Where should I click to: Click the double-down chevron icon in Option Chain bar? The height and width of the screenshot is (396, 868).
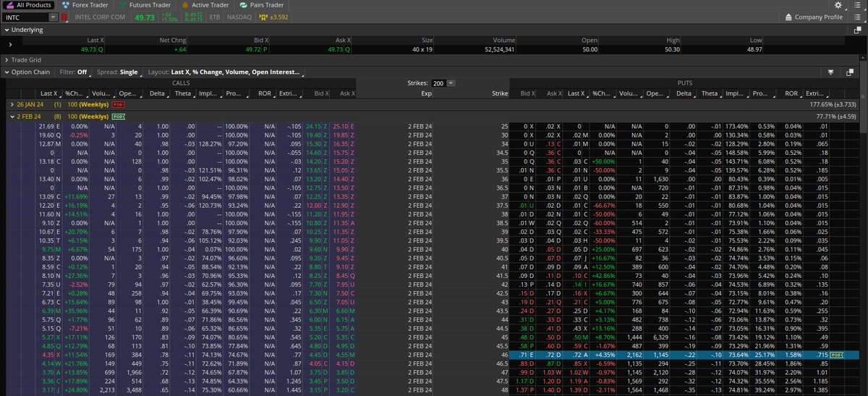pyautogui.click(x=830, y=72)
